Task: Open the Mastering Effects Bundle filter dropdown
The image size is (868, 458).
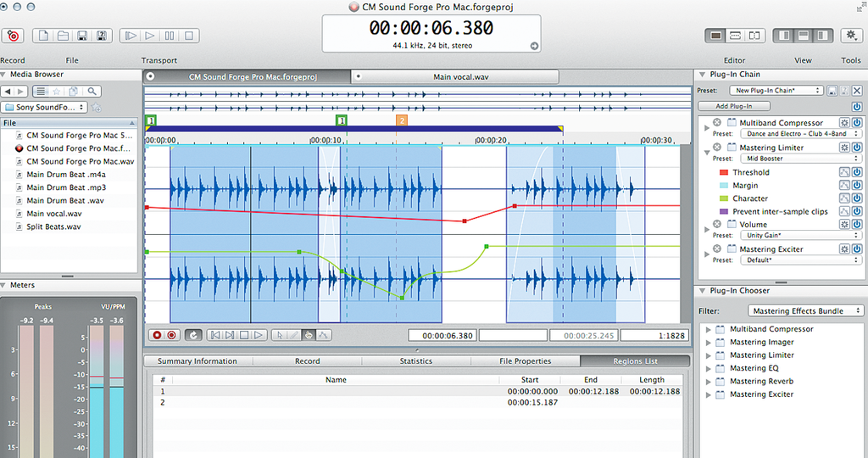Action: (x=805, y=310)
